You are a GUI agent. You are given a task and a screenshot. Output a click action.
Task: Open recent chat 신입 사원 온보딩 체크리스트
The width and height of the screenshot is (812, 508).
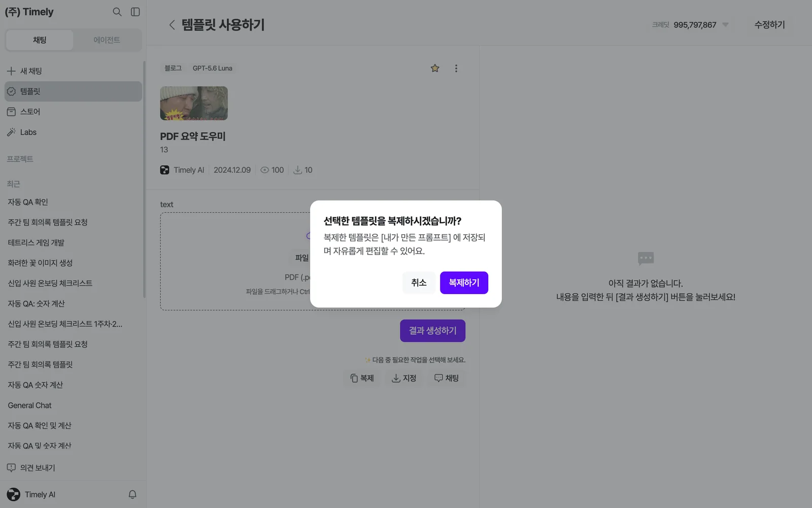point(73,283)
